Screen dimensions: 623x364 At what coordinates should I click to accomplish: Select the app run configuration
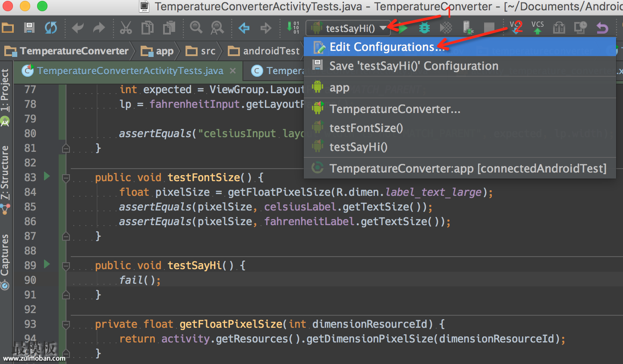click(460, 88)
